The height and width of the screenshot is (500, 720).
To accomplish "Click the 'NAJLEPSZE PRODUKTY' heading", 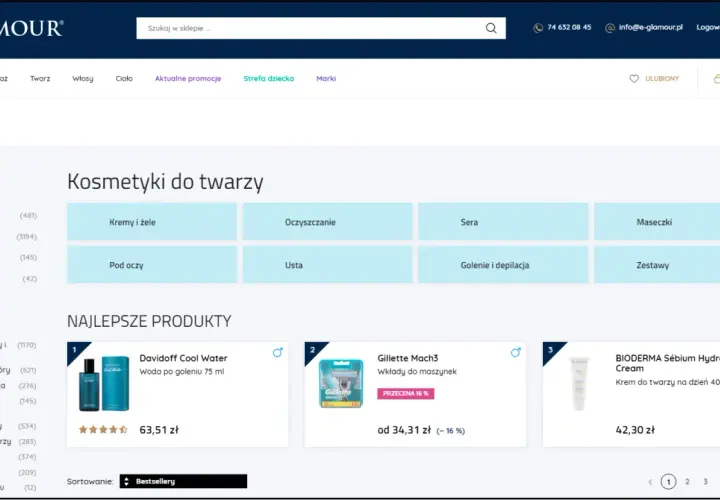I will coord(149,321).
